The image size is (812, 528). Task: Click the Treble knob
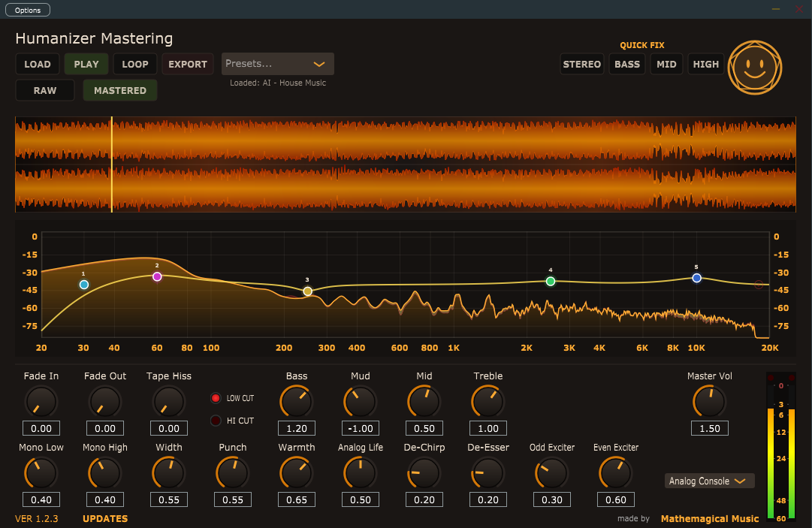pos(488,402)
